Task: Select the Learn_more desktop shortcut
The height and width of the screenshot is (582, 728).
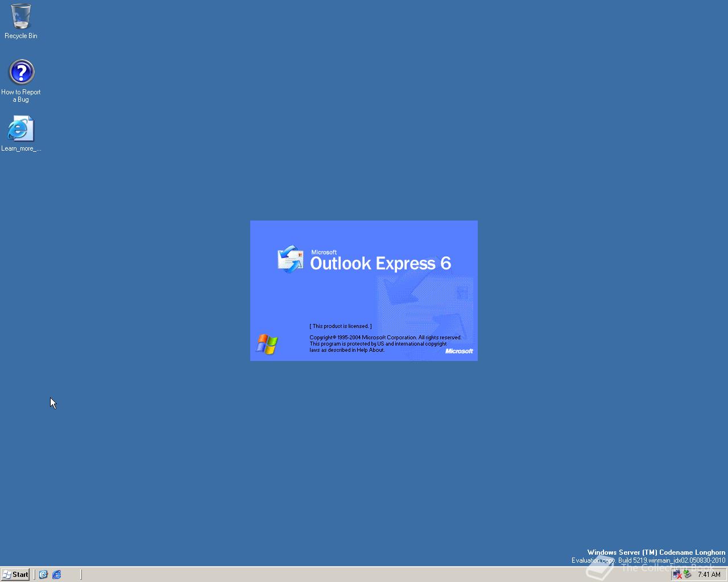Action: pos(21,134)
